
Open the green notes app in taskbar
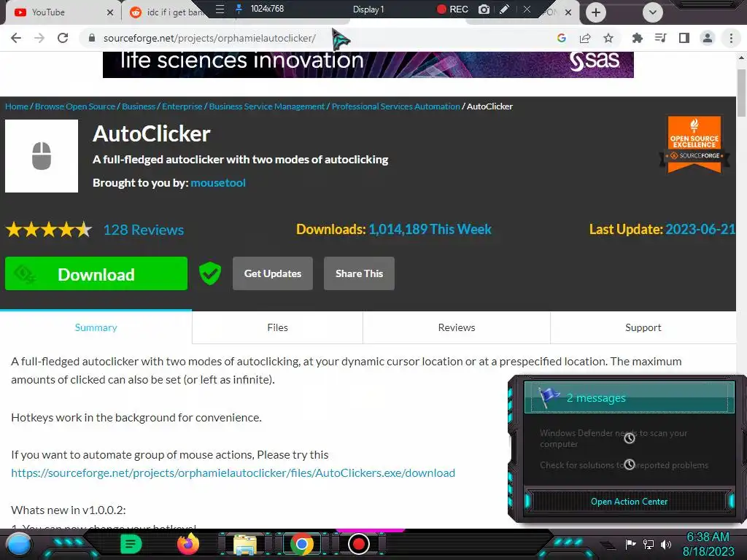131,544
